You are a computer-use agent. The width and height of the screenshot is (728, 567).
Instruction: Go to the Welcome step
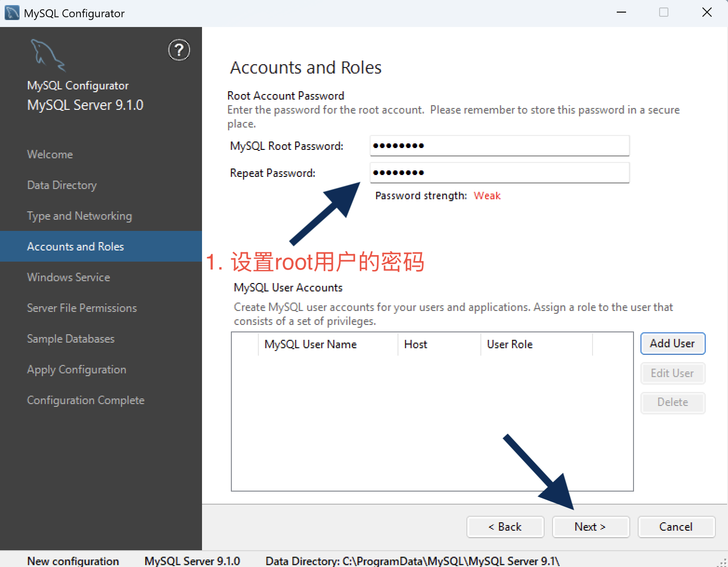coord(50,155)
